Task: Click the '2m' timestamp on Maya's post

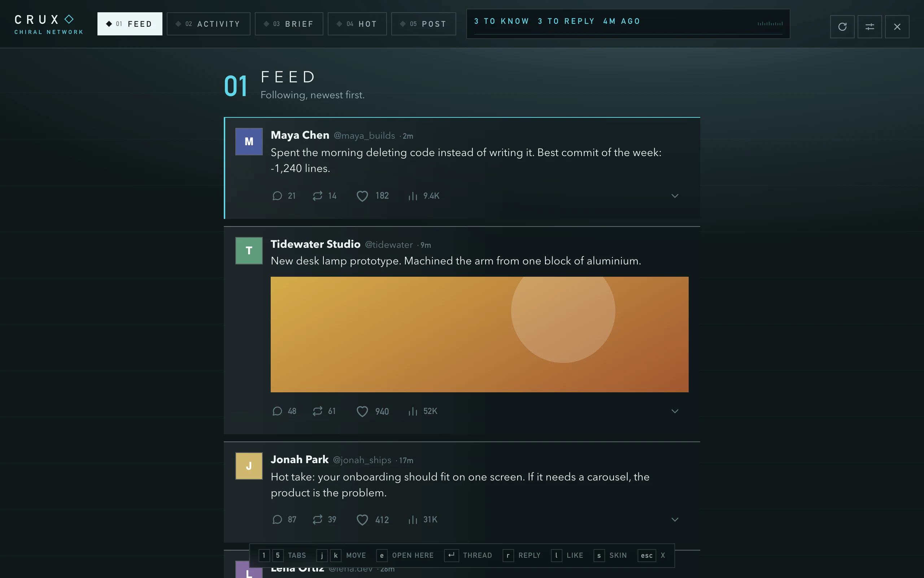Action: pos(408,136)
